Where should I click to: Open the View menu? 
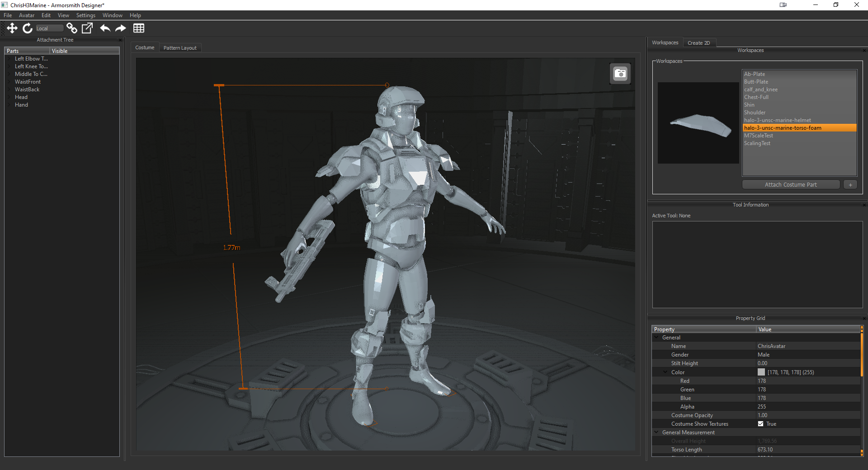[63, 15]
